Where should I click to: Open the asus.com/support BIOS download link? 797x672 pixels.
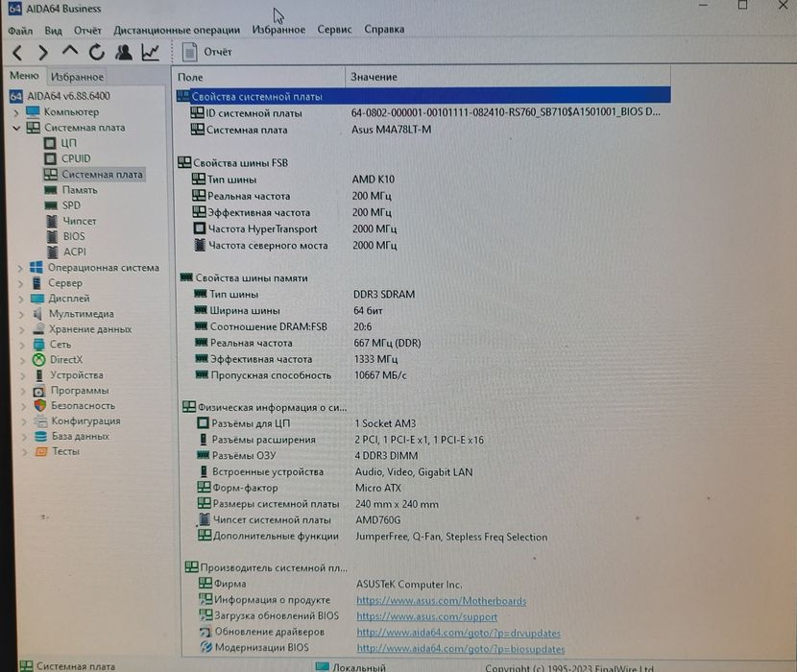427,616
